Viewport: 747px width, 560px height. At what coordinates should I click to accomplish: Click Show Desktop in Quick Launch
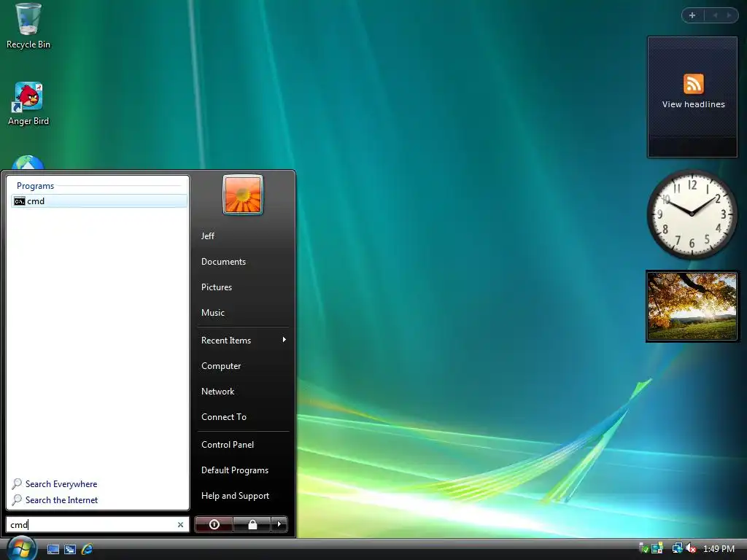[53, 549]
